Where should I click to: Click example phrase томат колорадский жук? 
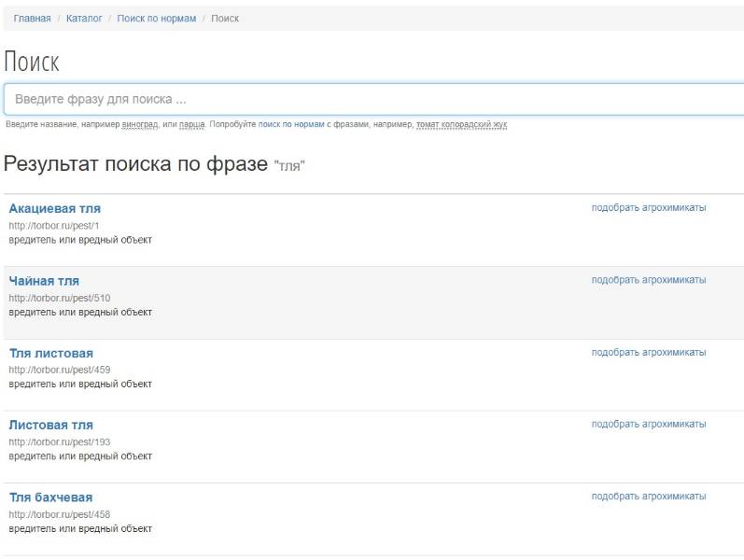pyautogui.click(x=462, y=124)
